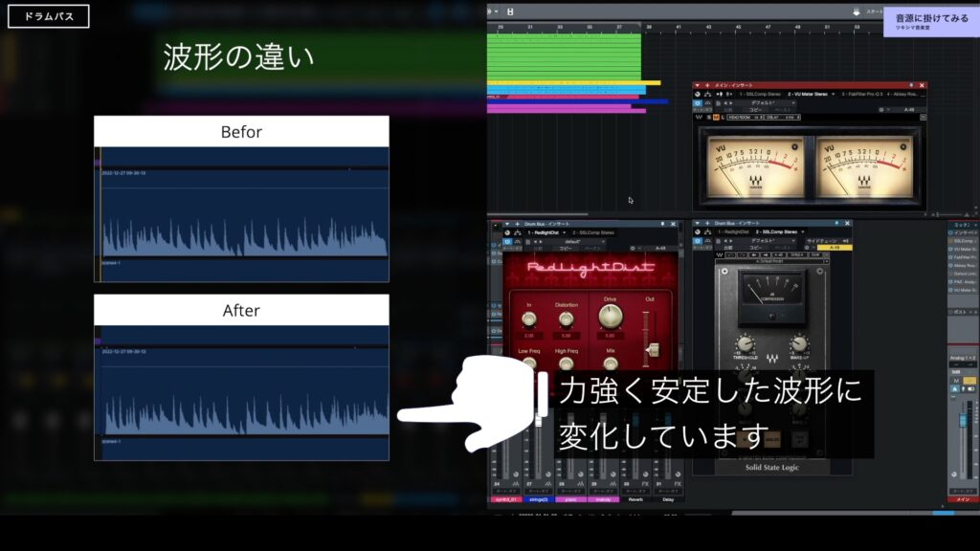Collapse the メイン insert window triangle
Screen dimensions: 980x551
coord(698,85)
